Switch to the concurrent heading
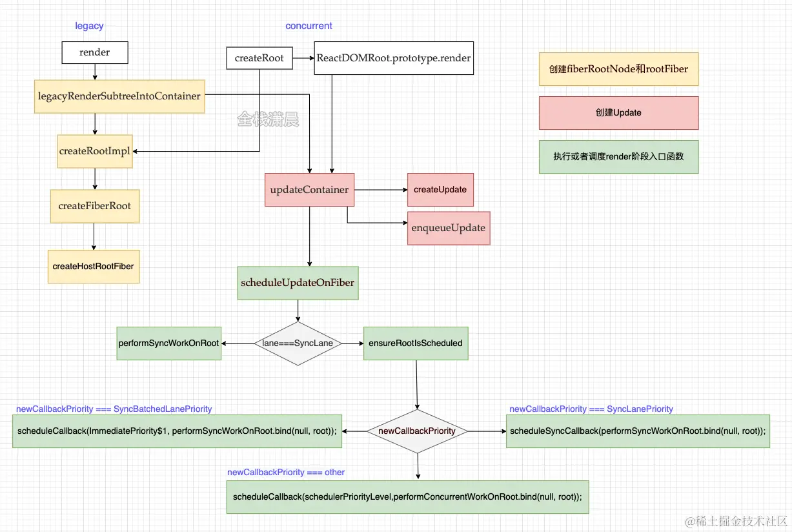792x532 pixels. pyautogui.click(x=309, y=26)
